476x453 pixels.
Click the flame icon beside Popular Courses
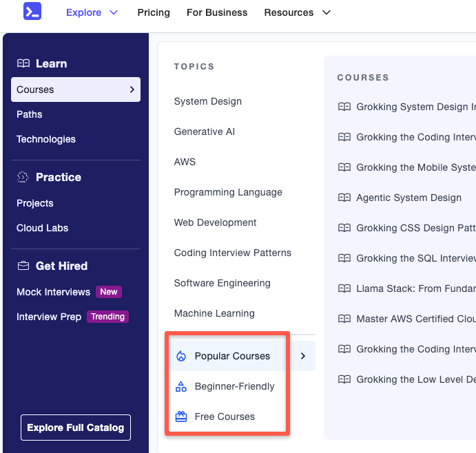point(181,356)
